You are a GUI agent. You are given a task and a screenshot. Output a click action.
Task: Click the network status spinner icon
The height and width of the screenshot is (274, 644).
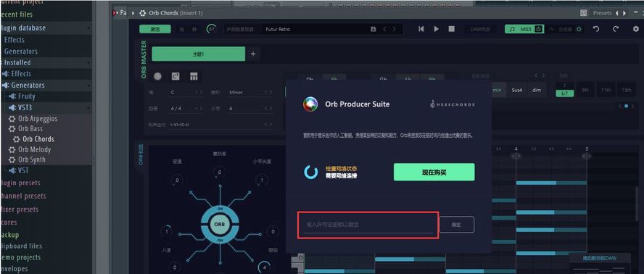311,172
